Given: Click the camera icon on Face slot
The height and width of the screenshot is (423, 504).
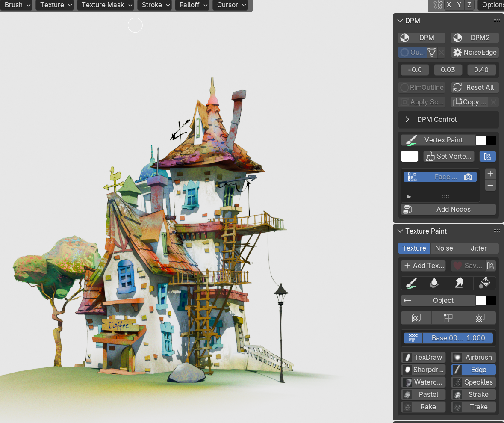Looking at the screenshot, I should tap(468, 177).
